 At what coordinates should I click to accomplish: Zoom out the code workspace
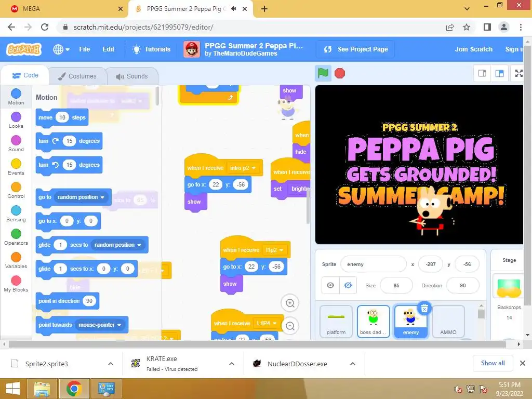point(290,326)
